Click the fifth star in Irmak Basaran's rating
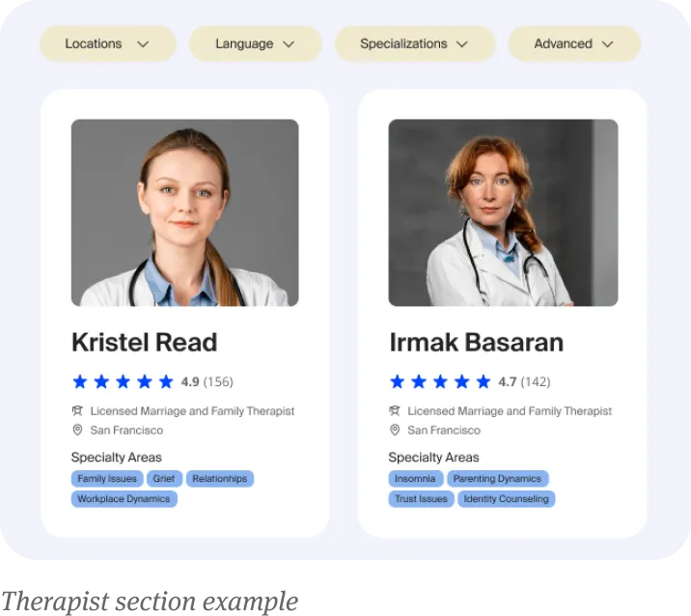Viewport: 691px width, 616px height. (x=484, y=381)
